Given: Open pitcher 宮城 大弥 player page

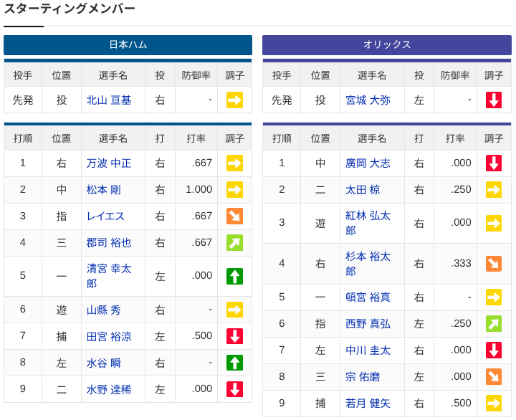Looking at the screenshot, I should click(x=368, y=100).
